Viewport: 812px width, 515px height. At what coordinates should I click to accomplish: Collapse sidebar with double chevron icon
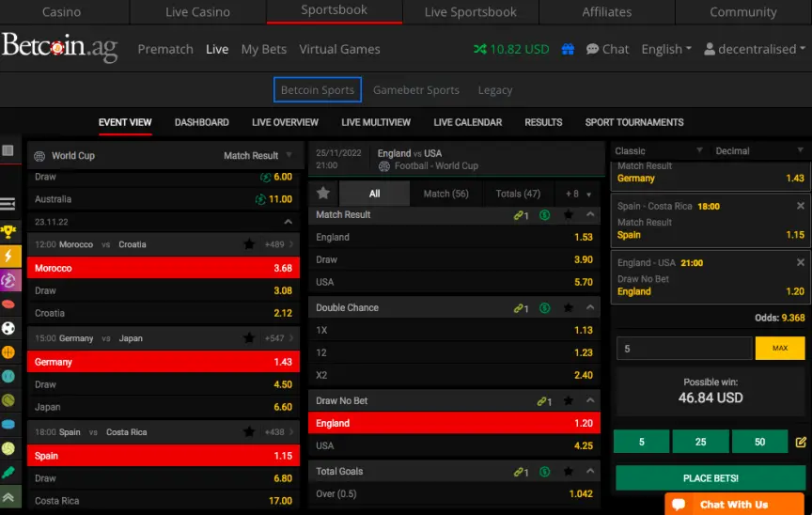pyautogui.click(x=9, y=497)
